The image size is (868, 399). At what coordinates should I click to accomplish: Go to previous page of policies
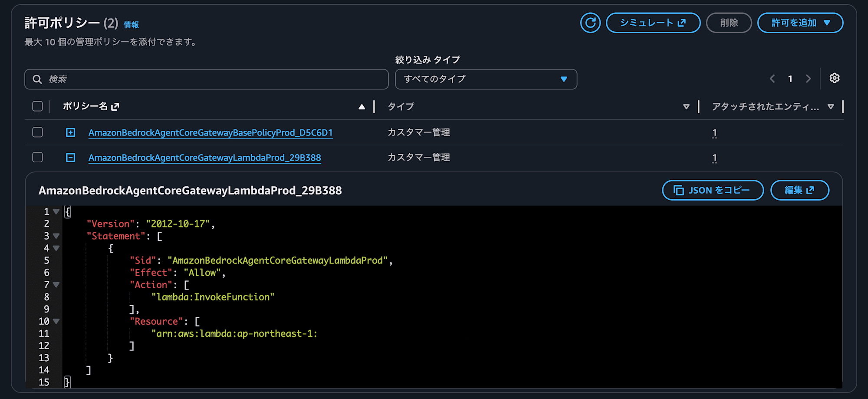click(x=773, y=79)
